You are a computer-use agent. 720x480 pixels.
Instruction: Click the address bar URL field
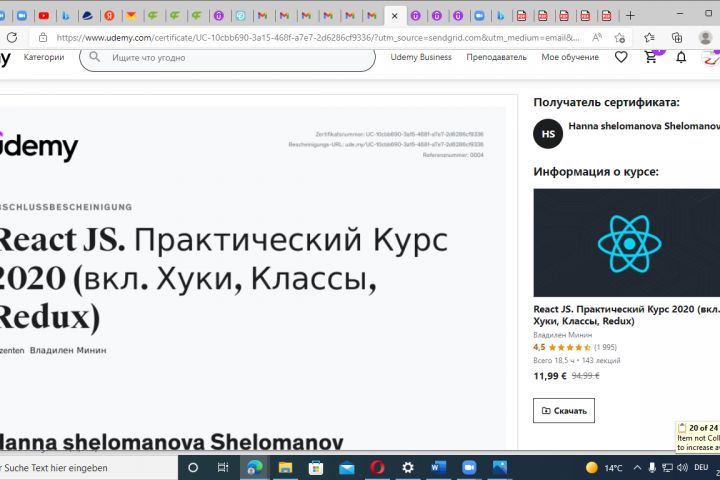(318, 38)
